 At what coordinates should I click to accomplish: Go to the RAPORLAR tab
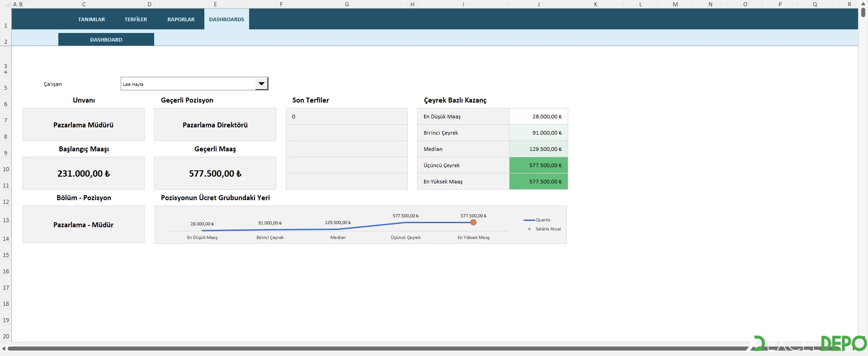(x=181, y=19)
